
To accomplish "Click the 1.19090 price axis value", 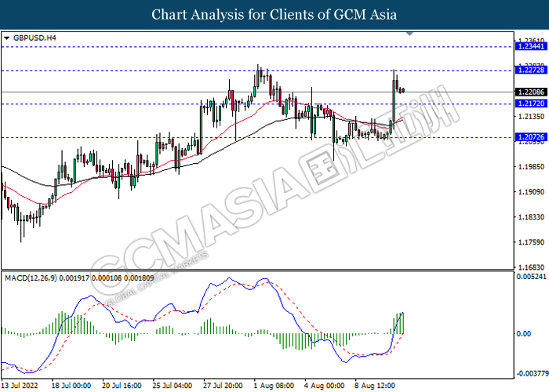I will (531, 192).
